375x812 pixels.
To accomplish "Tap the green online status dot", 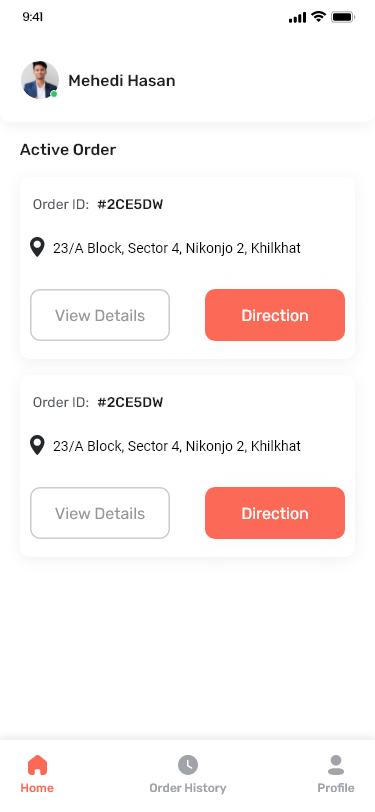I will click(54, 94).
